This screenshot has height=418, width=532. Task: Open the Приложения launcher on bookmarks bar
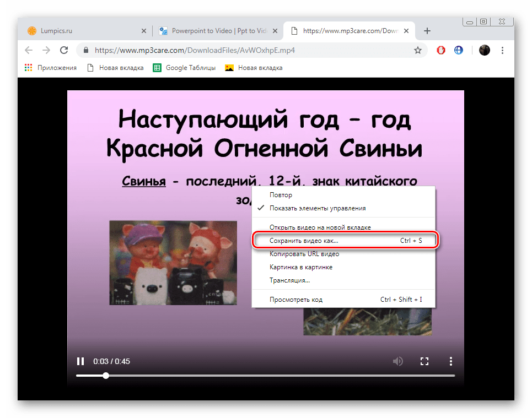tap(51, 68)
